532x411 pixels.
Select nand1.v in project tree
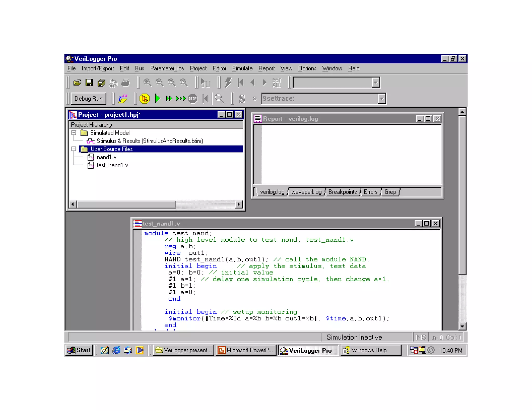[107, 157]
